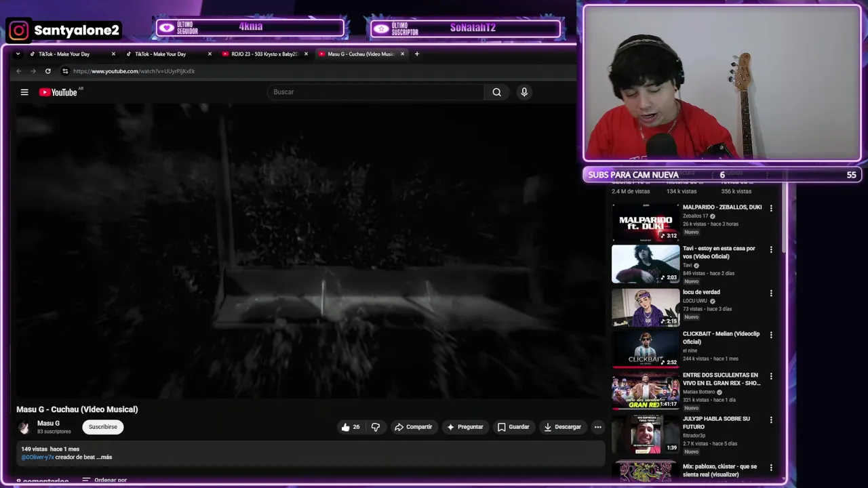Open the @0Oliver-y7x mention link

[37, 457]
